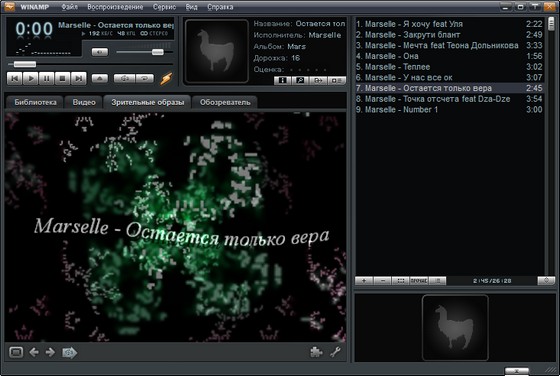Screen dimensions: 560x376
Task: Click the orange Winamp lightning bolt icon
Action: coord(166,78)
